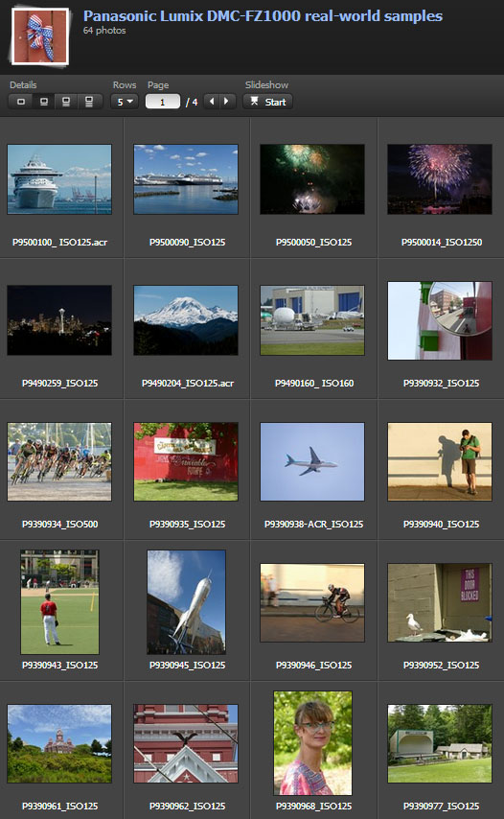This screenshot has width=504, height=819.
Task: Select the second details level icon
Action: pos(44,102)
